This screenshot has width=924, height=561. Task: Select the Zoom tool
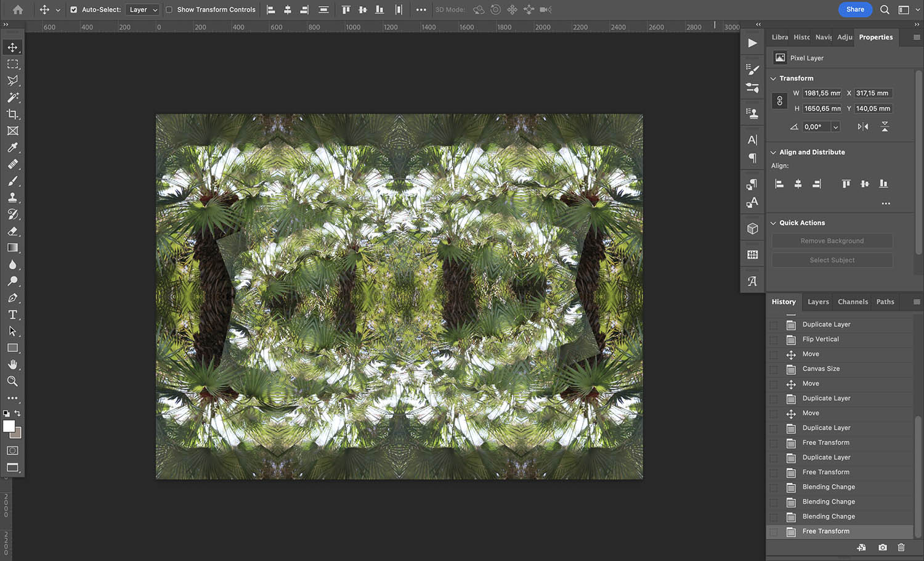[12, 381]
